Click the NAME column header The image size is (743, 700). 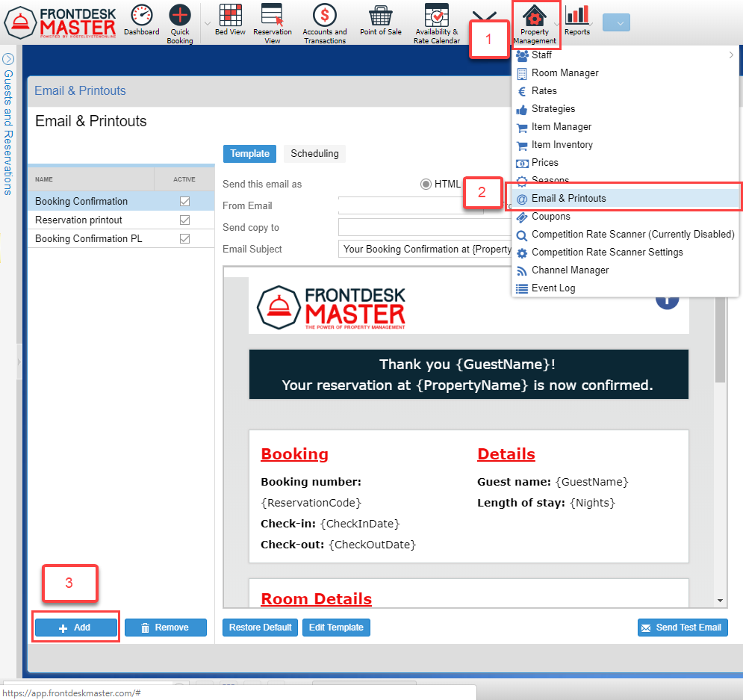point(91,179)
